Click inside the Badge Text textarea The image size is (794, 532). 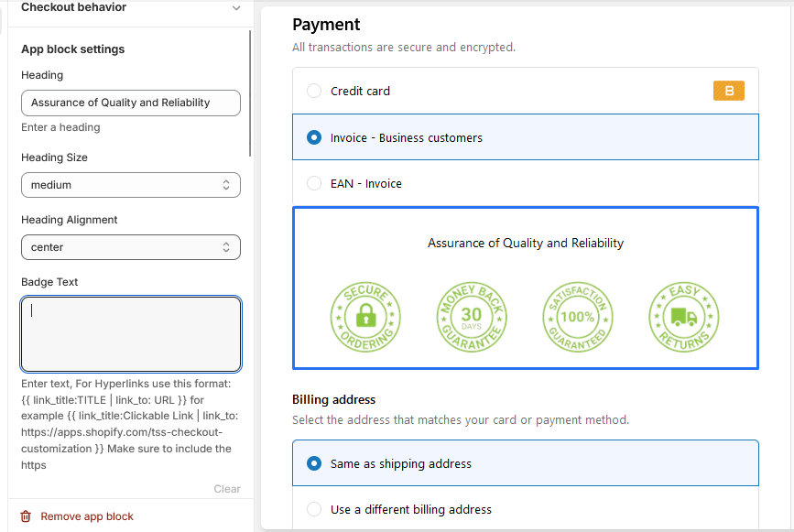131,334
